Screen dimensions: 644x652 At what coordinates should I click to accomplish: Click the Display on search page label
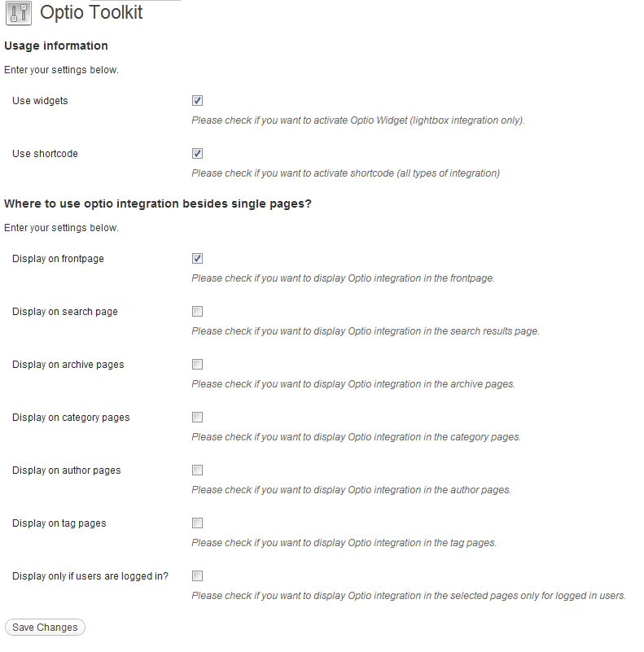click(x=65, y=312)
